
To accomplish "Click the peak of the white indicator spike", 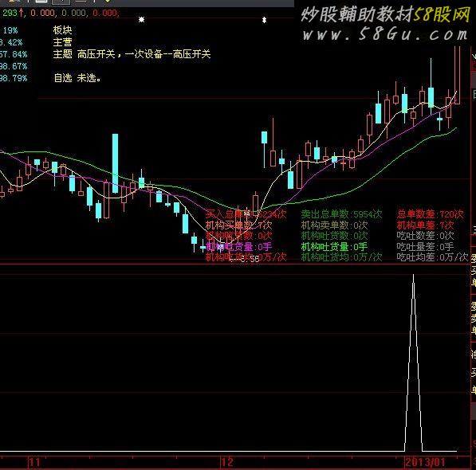I will (413, 276).
